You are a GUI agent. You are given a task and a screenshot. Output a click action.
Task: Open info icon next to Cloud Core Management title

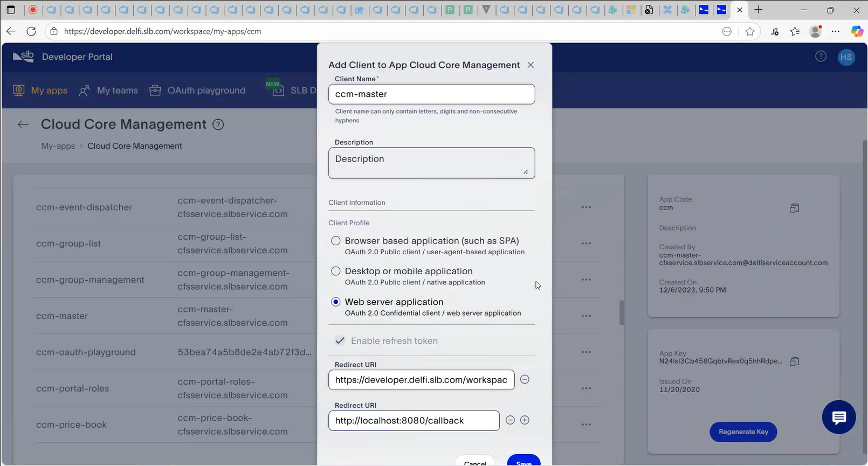[x=218, y=124]
